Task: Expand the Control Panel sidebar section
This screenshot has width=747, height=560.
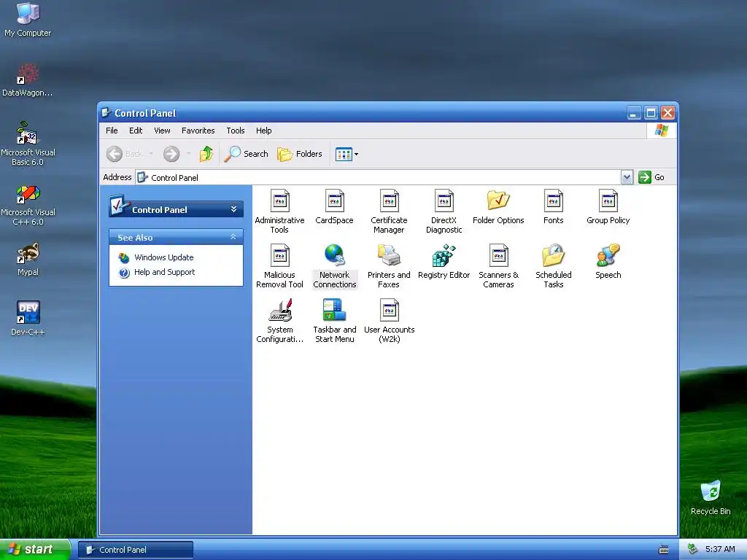Action: pos(233,209)
